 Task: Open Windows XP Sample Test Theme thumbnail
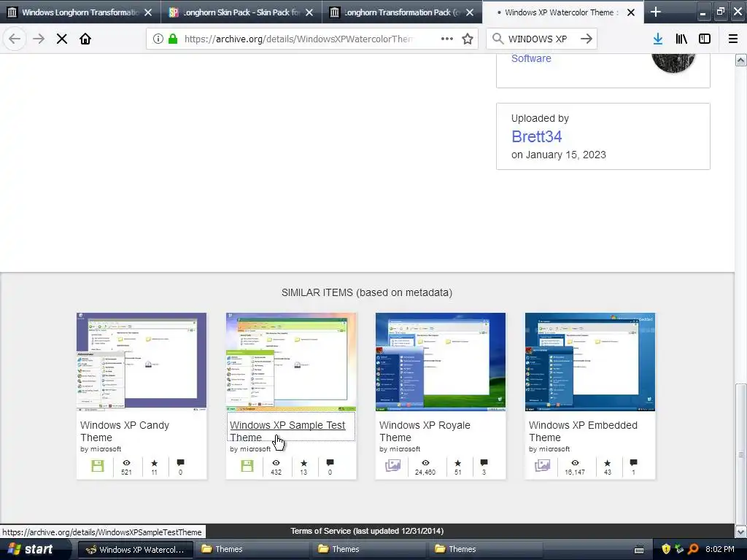[x=291, y=362]
